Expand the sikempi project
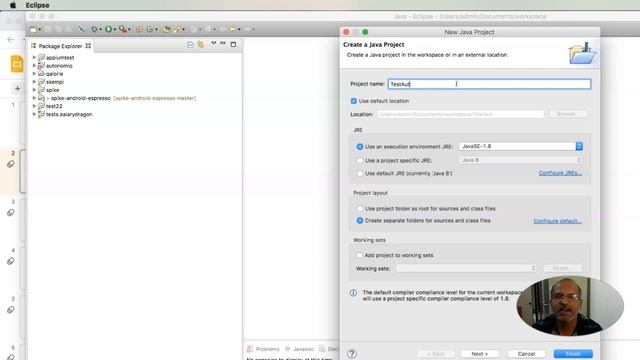Image resolution: width=640 pixels, height=360 pixels. point(34,82)
